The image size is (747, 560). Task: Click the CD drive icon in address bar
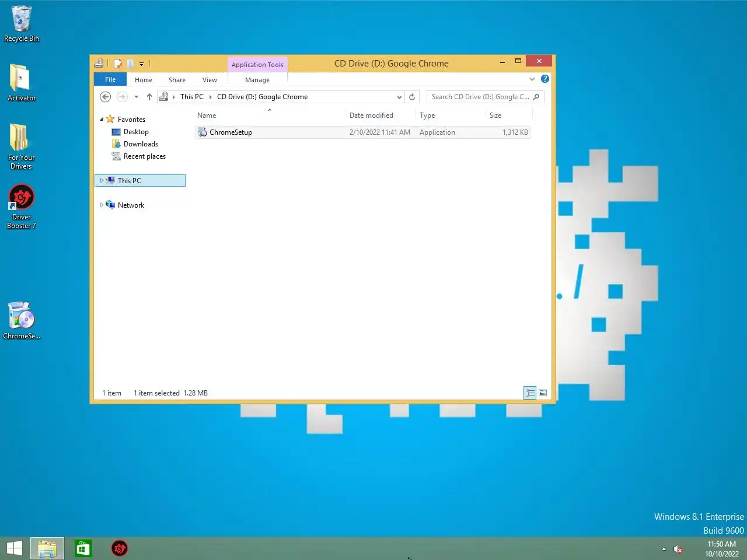pos(164,97)
